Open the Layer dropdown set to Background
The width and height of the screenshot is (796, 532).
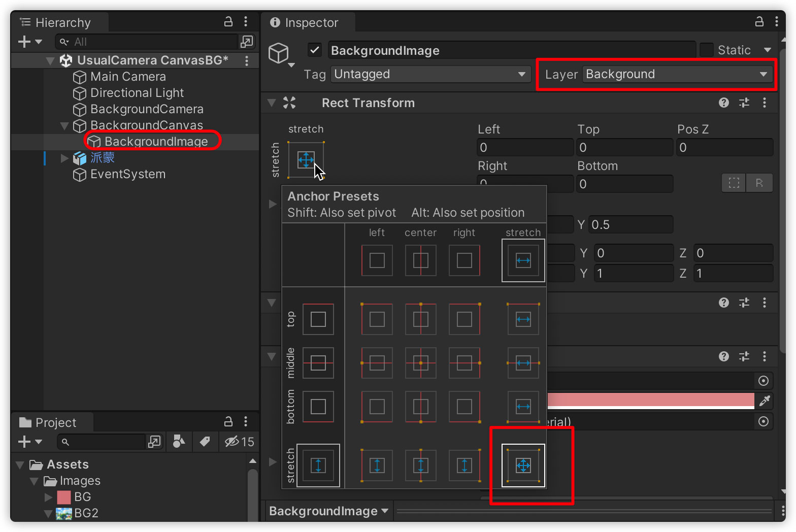click(x=676, y=74)
